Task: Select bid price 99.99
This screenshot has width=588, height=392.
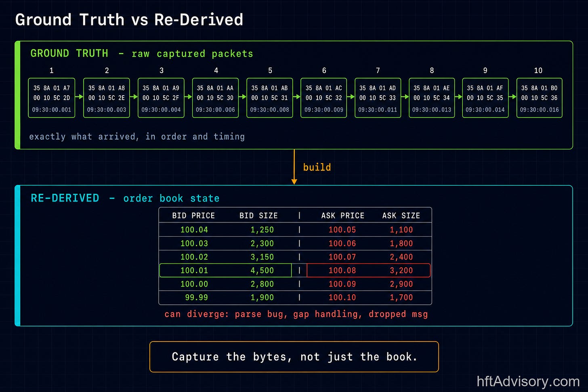Action: [197, 298]
